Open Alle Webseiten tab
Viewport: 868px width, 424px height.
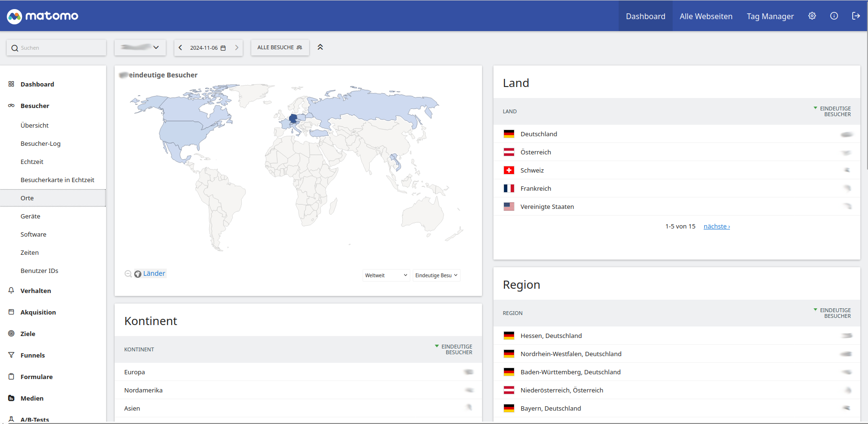[706, 16]
